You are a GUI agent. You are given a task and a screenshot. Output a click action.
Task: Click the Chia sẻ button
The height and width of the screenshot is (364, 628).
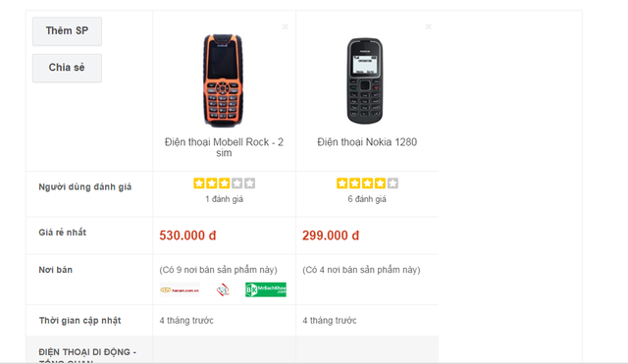tap(67, 68)
